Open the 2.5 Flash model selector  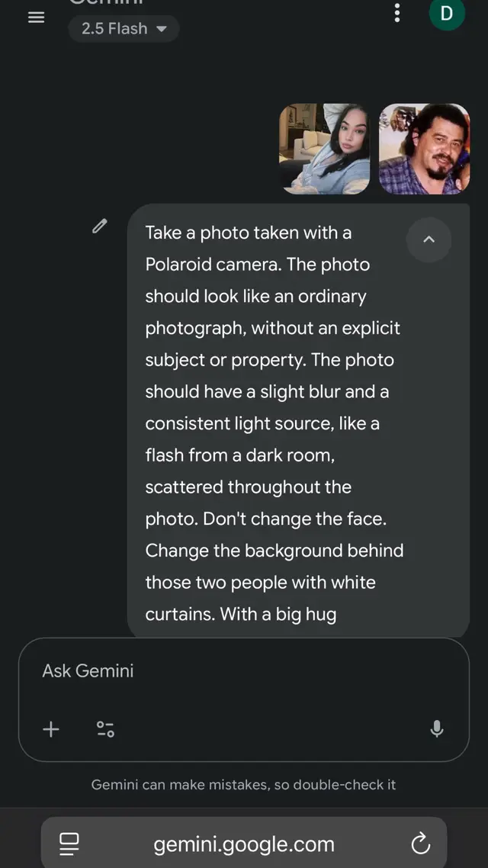click(124, 28)
